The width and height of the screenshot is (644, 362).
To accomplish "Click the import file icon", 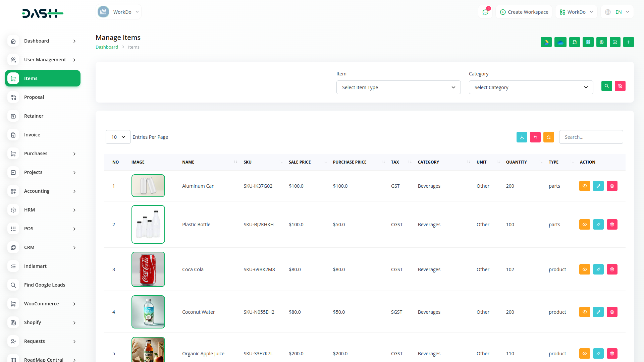I will pyautogui.click(x=574, y=42).
